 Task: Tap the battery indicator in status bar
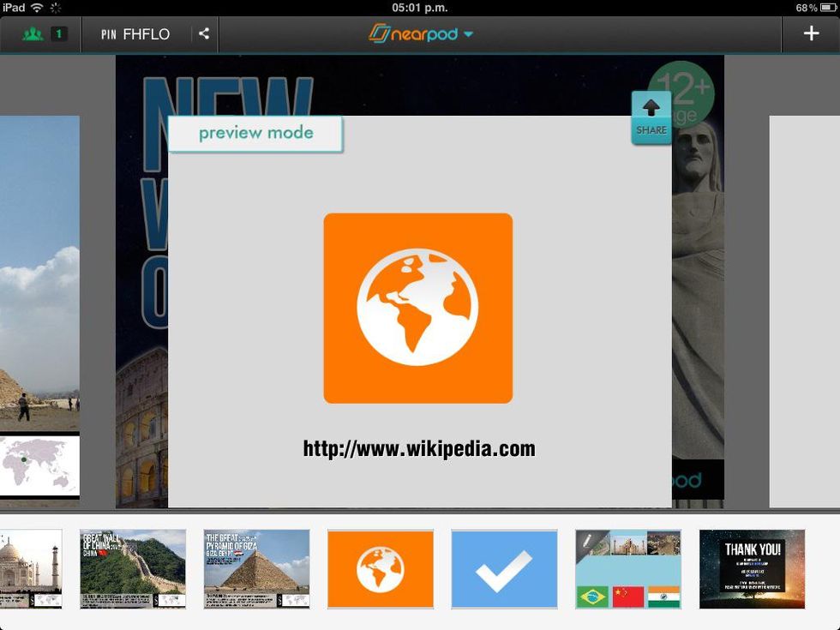[828, 8]
